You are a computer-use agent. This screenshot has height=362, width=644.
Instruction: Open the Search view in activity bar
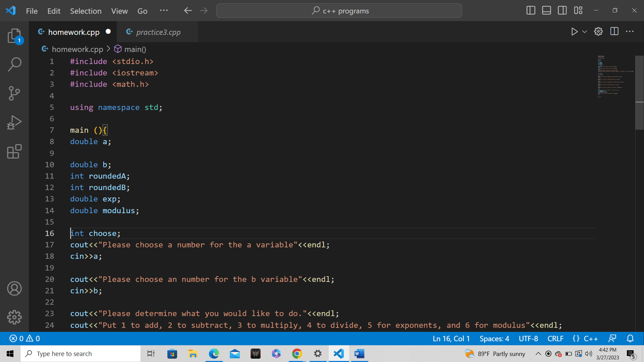point(14,65)
